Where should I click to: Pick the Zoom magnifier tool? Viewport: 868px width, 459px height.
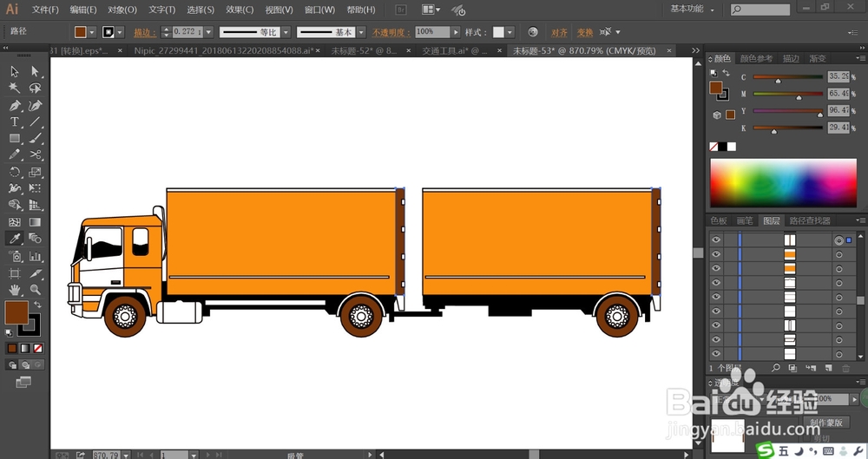pyautogui.click(x=35, y=290)
